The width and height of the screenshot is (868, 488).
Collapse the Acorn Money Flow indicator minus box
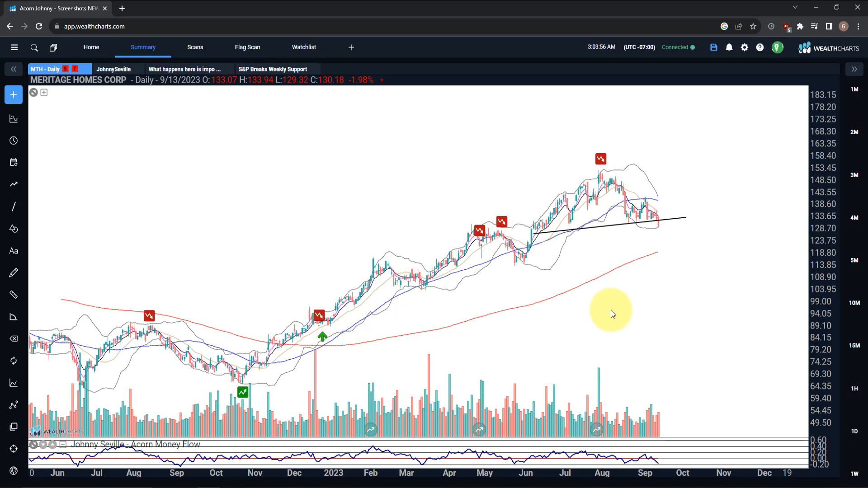63,445
